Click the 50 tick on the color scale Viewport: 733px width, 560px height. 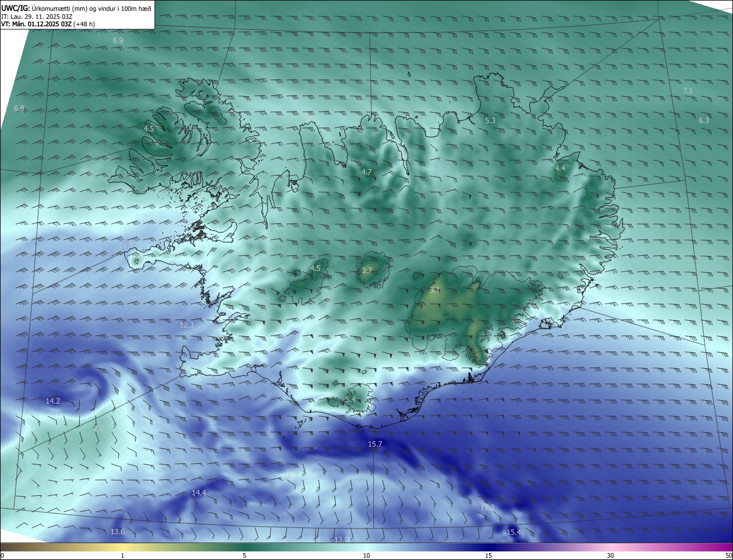click(x=728, y=555)
